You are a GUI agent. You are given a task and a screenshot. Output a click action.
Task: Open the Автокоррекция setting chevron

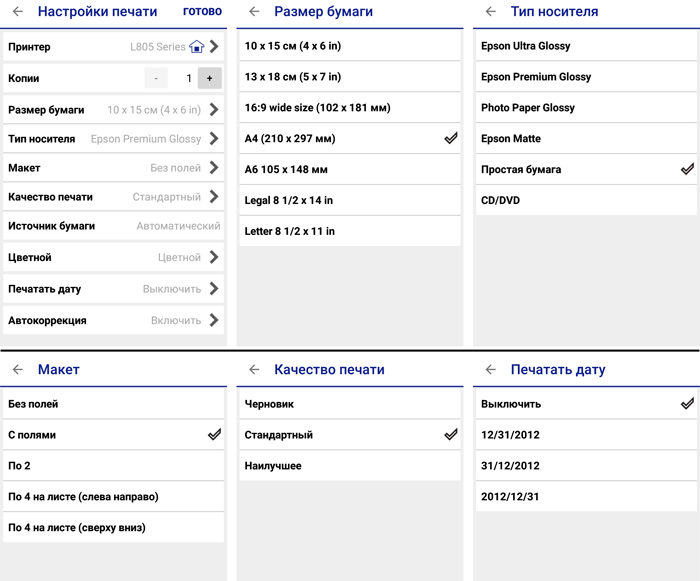click(214, 320)
